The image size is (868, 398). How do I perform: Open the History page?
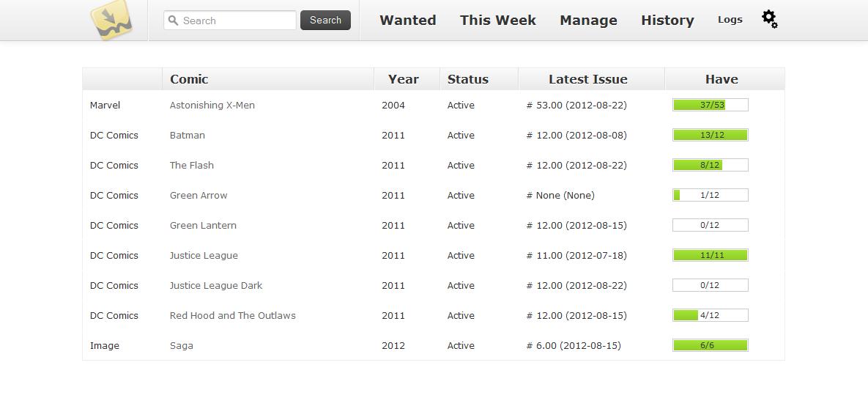(667, 20)
